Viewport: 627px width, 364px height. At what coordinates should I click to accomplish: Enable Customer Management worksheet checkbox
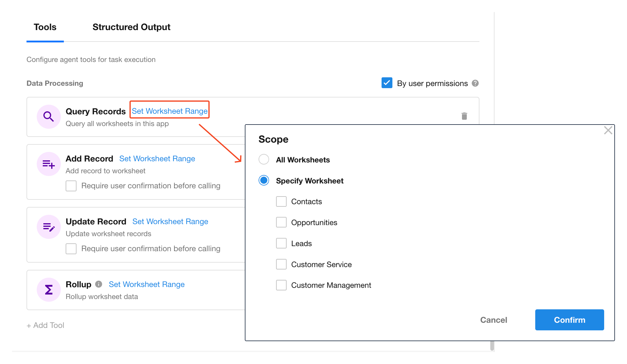(281, 285)
